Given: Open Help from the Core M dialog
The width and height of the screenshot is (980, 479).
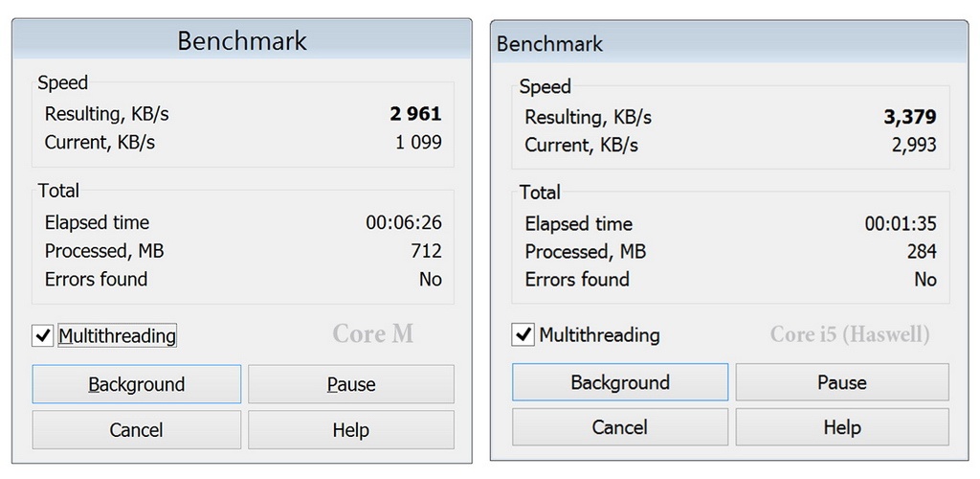Looking at the screenshot, I should (x=350, y=430).
